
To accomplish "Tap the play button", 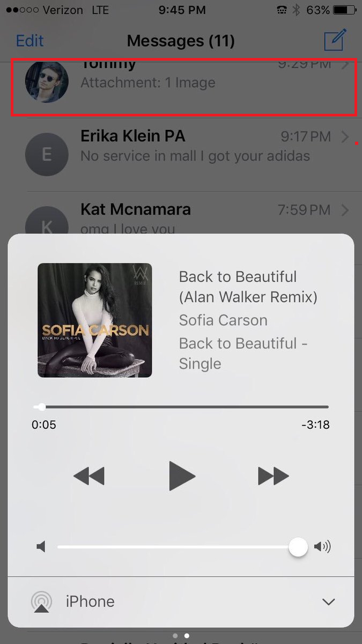I will click(182, 475).
